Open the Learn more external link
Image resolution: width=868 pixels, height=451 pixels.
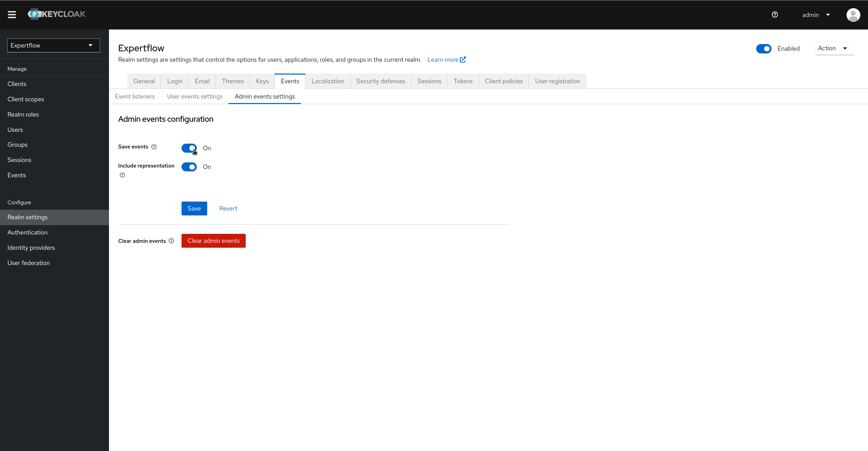tap(446, 60)
